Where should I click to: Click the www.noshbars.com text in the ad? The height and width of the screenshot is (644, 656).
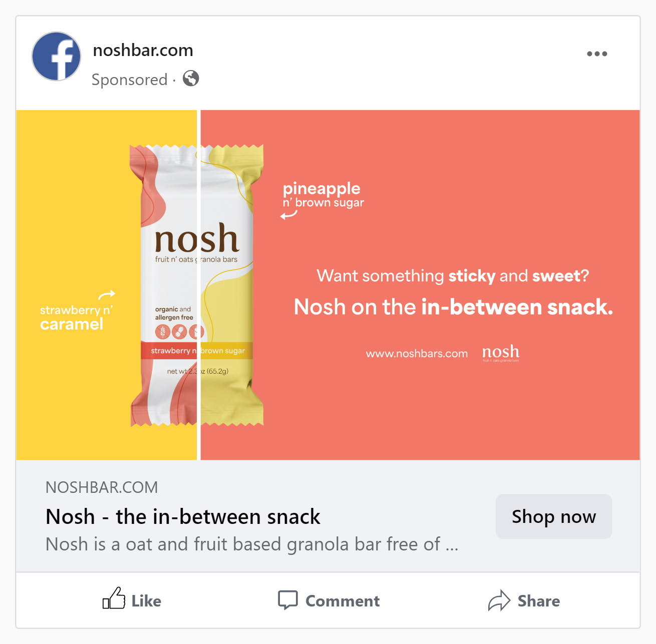coord(417,354)
